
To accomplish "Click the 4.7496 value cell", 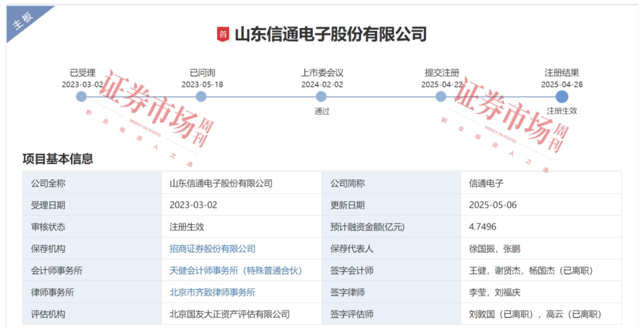I will [541, 227].
